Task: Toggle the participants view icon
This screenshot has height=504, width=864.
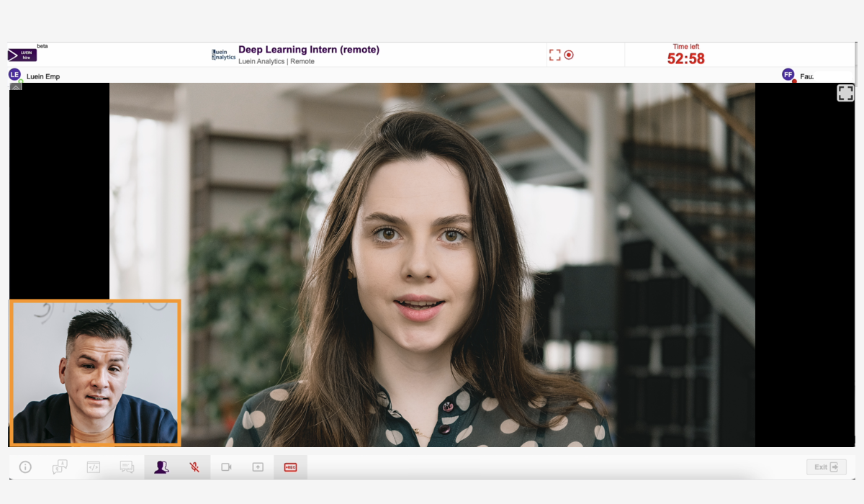Action: click(x=161, y=467)
